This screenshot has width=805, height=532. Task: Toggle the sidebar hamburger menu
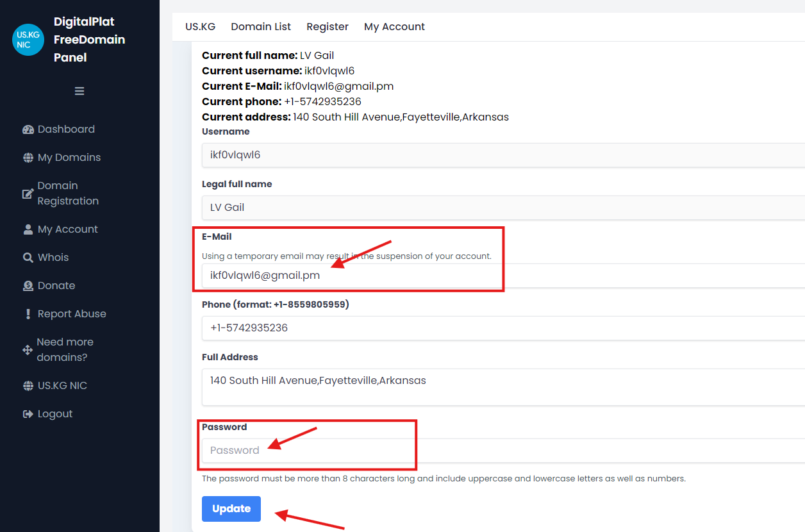pyautogui.click(x=79, y=91)
